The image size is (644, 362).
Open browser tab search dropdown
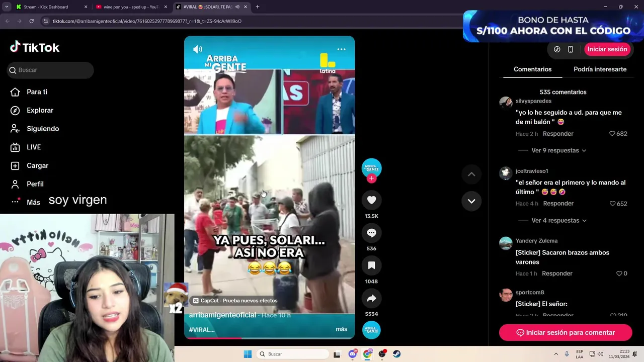coord(7,7)
